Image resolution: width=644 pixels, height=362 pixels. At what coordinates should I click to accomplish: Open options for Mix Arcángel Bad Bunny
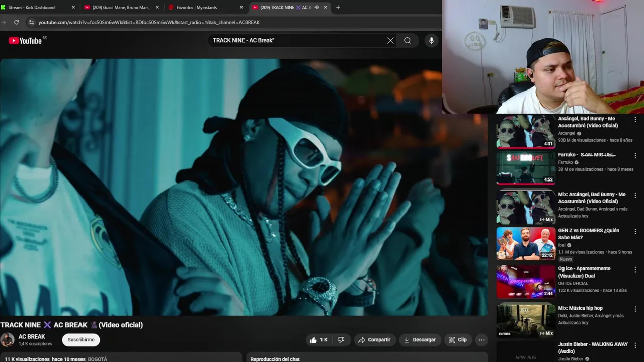point(635,195)
